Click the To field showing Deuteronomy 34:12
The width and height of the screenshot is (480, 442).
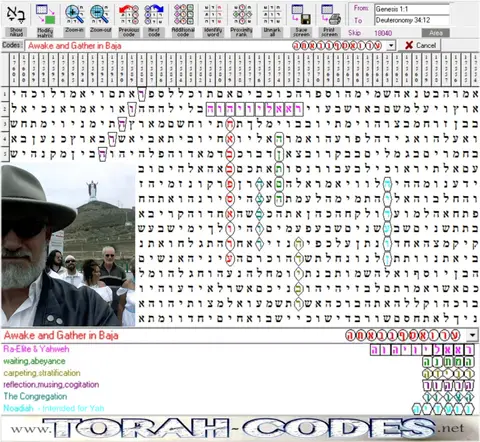[x=412, y=20]
